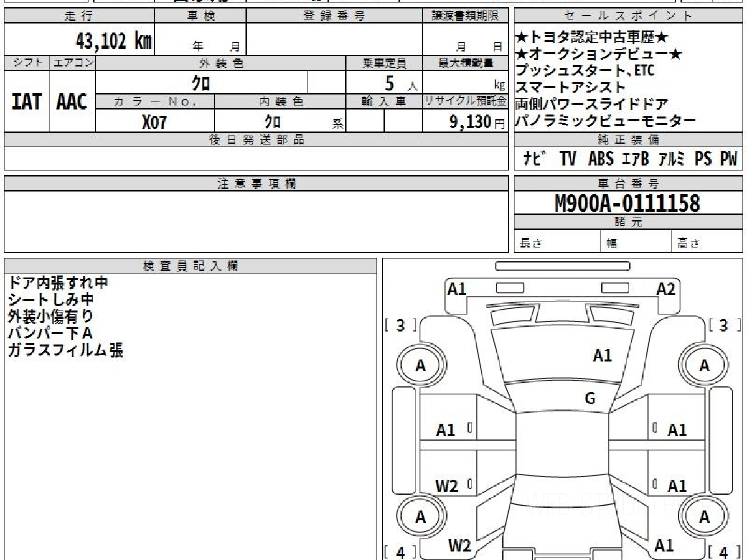Select the IAT shift type value
The width and height of the screenshot is (747, 560).
(27, 102)
